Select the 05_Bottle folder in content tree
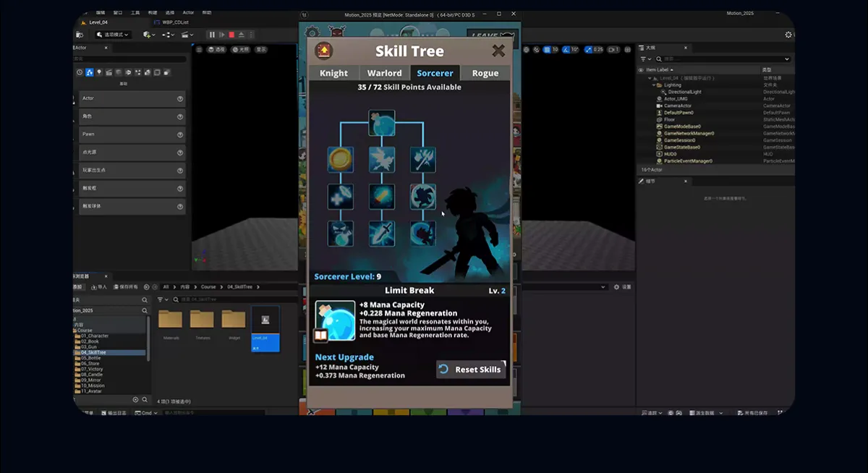 tap(91, 358)
